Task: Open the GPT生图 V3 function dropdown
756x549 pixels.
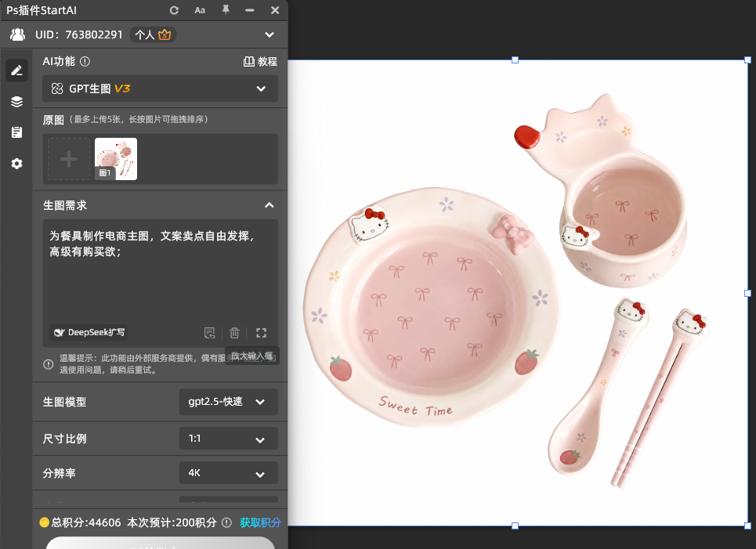Action: click(x=160, y=88)
